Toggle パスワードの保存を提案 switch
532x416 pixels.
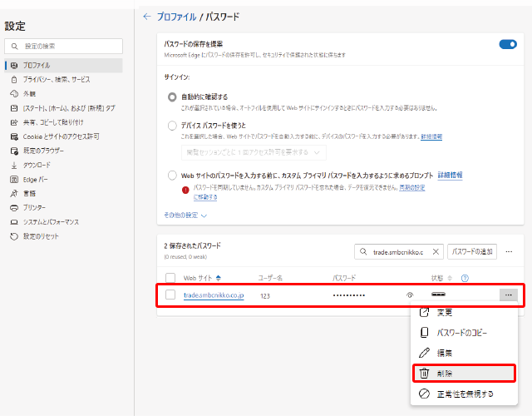pyautogui.click(x=507, y=44)
